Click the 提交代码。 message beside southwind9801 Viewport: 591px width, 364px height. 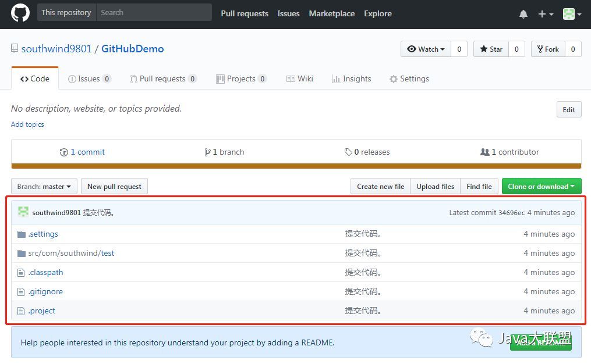tap(98, 213)
